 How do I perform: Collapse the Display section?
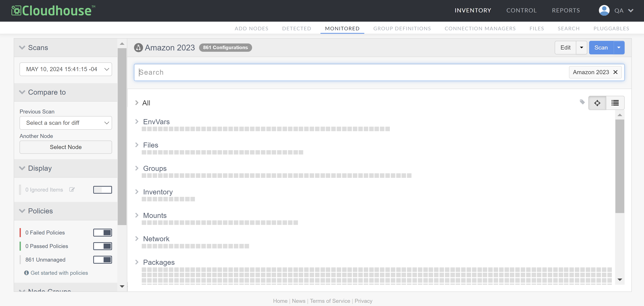click(22, 168)
